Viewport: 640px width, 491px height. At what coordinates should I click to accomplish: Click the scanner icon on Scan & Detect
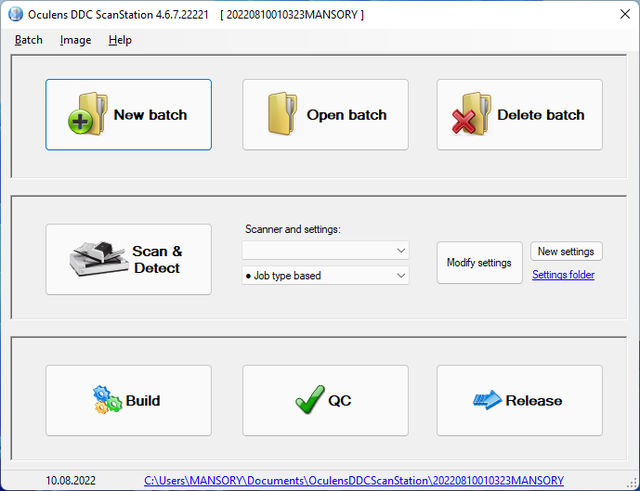99,259
